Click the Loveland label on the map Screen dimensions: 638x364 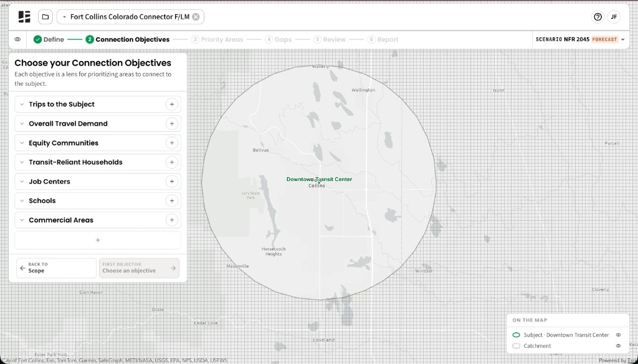tap(324, 340)
